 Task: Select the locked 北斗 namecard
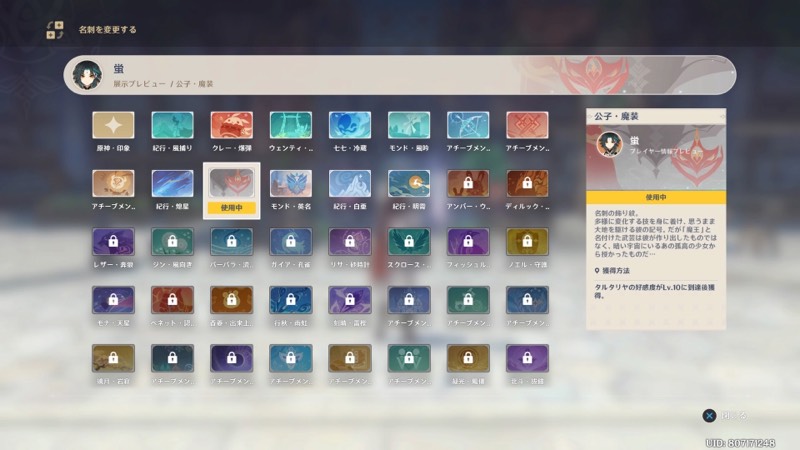528,358
